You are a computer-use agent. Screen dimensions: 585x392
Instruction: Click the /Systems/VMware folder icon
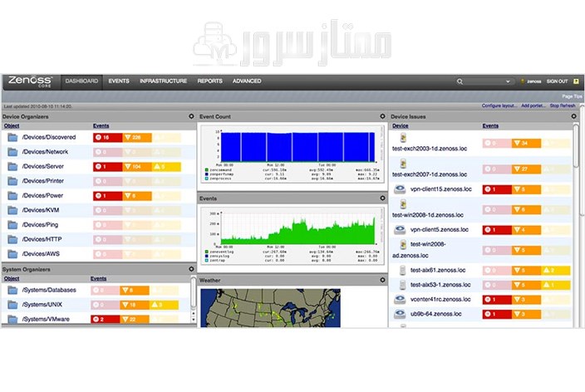12,319
